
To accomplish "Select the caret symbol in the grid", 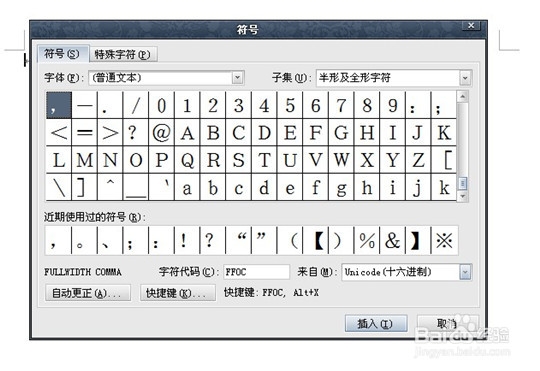I will (x=110, y=187).
